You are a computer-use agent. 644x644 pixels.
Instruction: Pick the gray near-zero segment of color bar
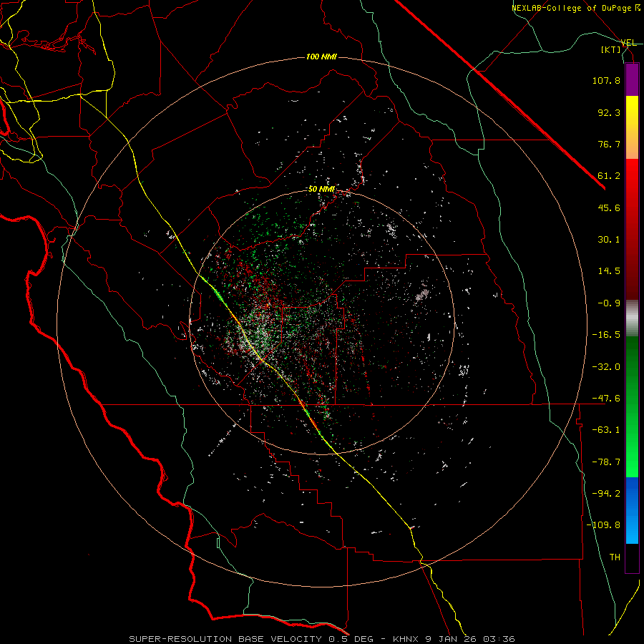[632, 318]
